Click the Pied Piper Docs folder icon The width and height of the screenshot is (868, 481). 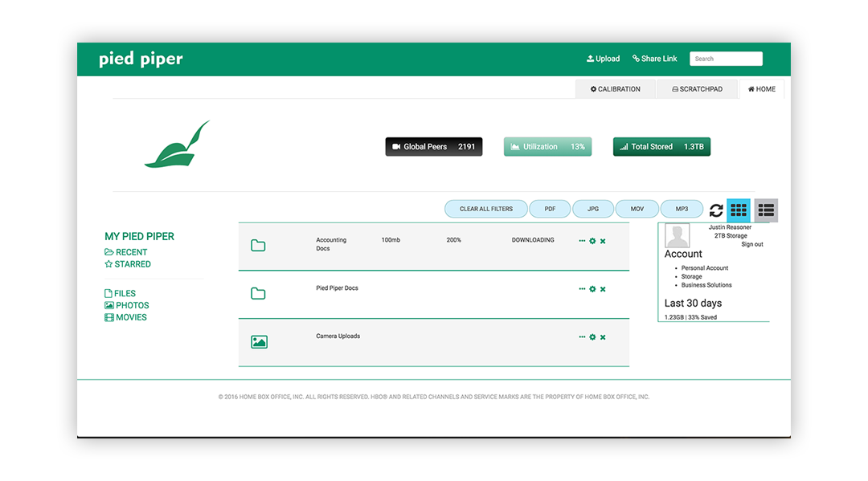point(258,294)
